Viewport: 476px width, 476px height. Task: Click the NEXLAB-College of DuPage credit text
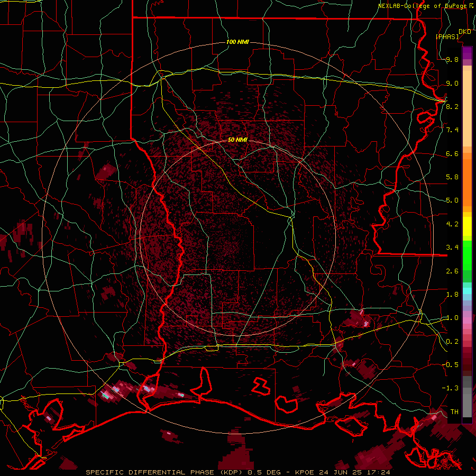(423, 6)
